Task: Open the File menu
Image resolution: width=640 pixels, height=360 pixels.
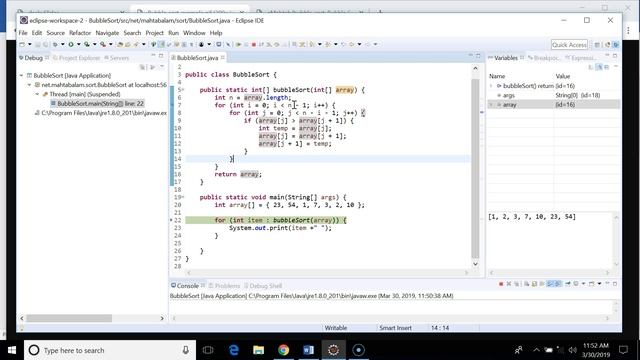Action: click(x=23, y=33)
